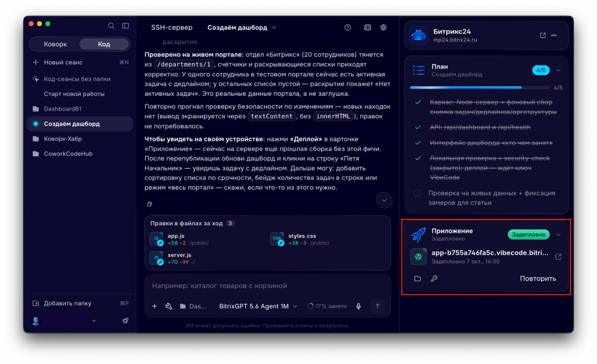Expand the Создаём дашборд title dropdown
The image size is (597, 364).
(x=274, y=28)
